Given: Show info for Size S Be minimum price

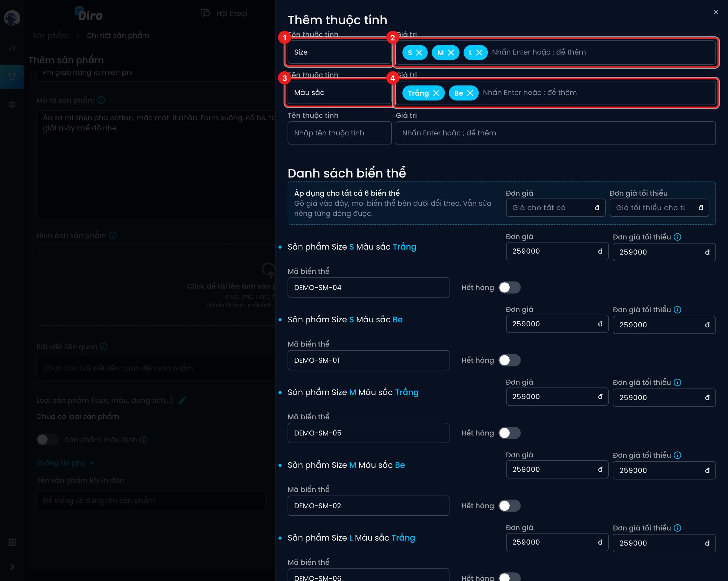Looking at the screenshot, I should pyautogui.click(x=677, y=310).
